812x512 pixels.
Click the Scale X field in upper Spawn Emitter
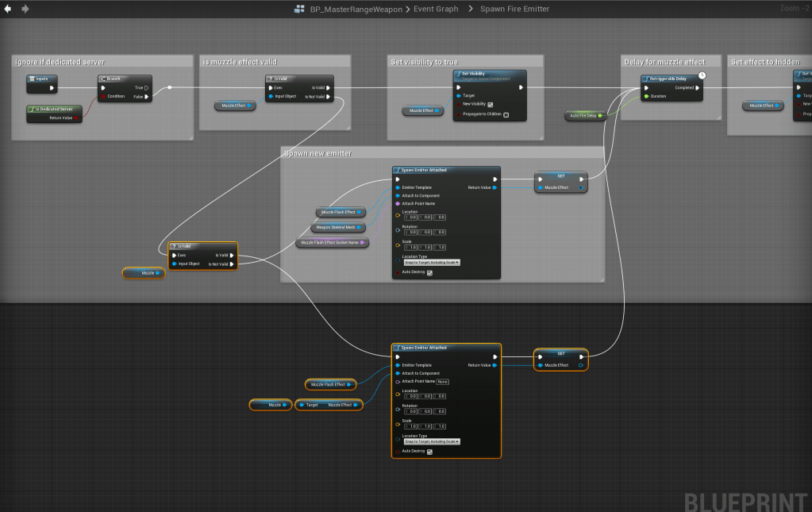click(410, 247)
